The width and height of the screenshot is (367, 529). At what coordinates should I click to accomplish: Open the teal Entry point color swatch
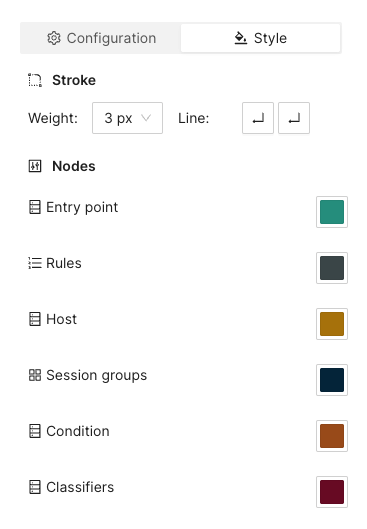click(x=332, y=212)
